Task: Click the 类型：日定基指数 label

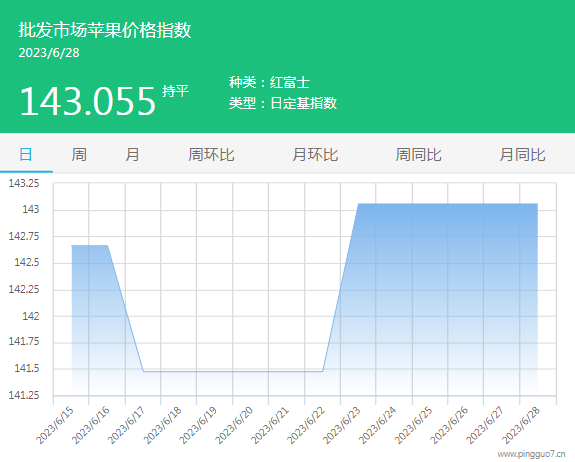Action: pyautogui.click(x=283, y=103)
